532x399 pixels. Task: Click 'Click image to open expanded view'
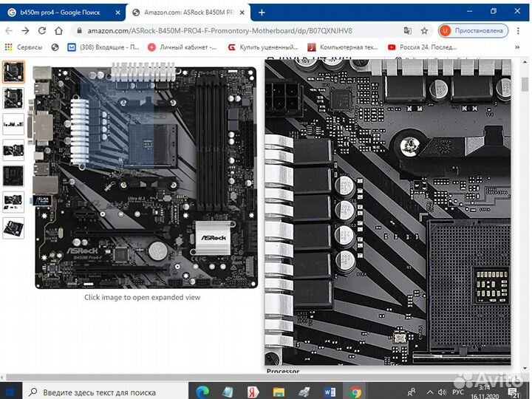point(142,297)
